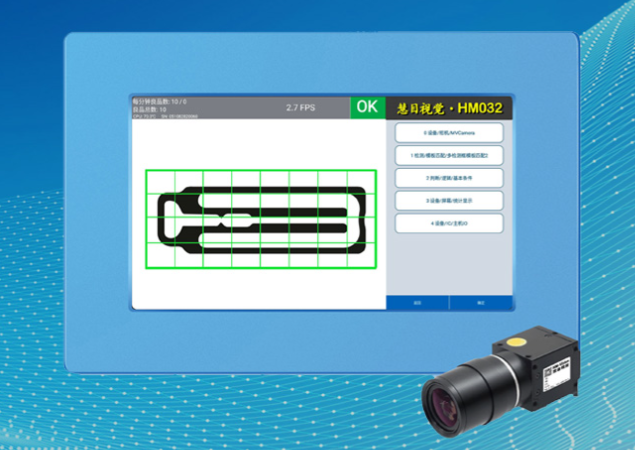Select item 1 检测/模板匹配 in the list
Screen dimensions: 635x450
coord(449,155)
